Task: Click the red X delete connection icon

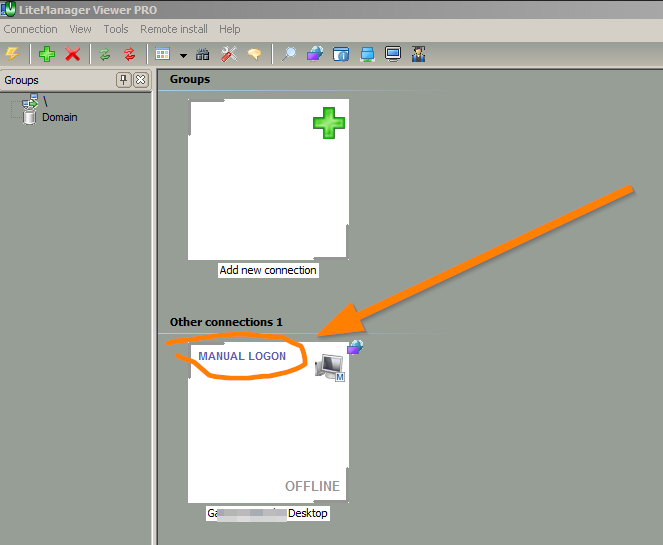Action: click(x=73, y=54)
